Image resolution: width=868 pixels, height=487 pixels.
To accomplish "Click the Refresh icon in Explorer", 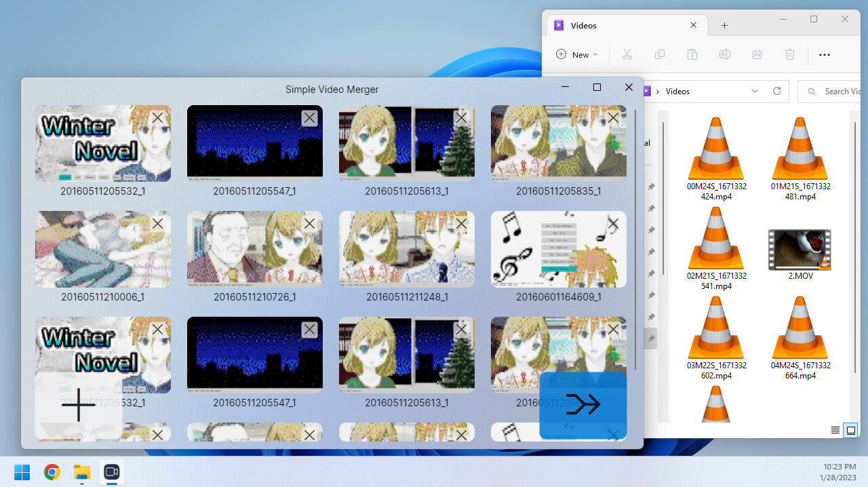I will click(777, 91).
